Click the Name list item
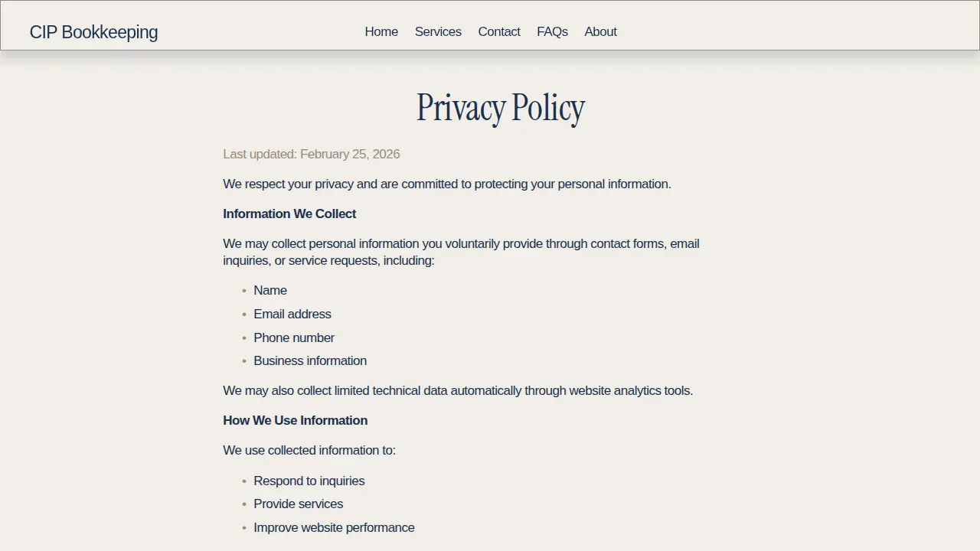The width and height of the screenshot is (980, 551). point(270,290)
